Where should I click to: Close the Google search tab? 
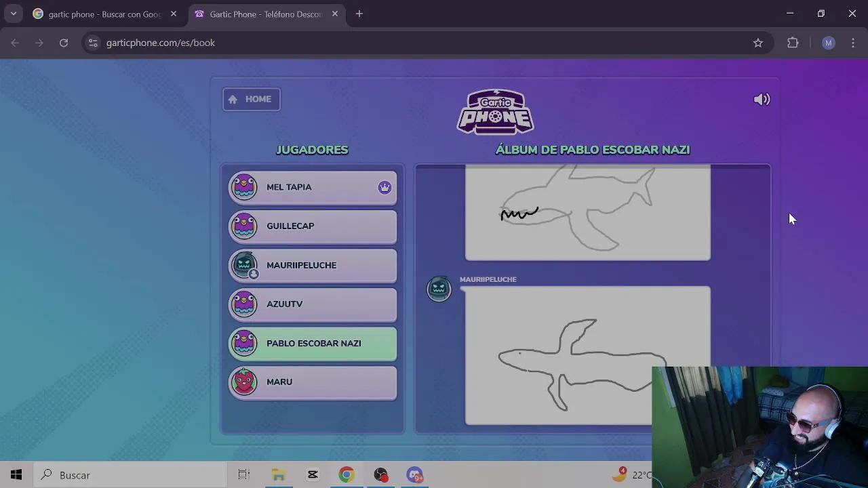[x=174, y=14]
